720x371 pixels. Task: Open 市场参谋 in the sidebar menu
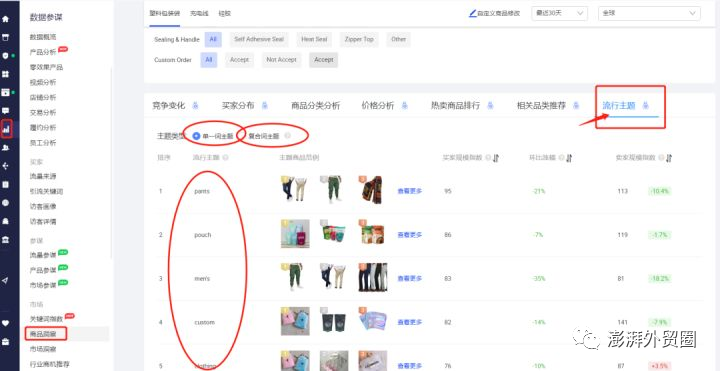click(43, 285)
